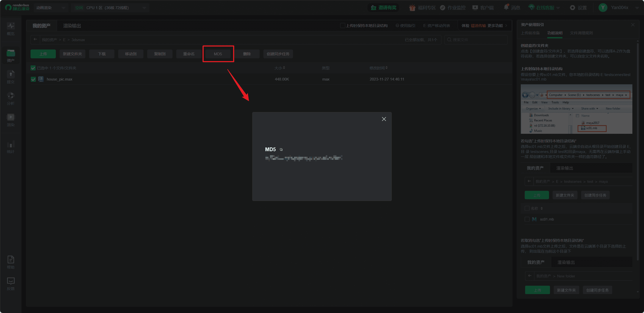Open 作业监控 job monitor
The image size is (644, 313).
coord(453,8)
